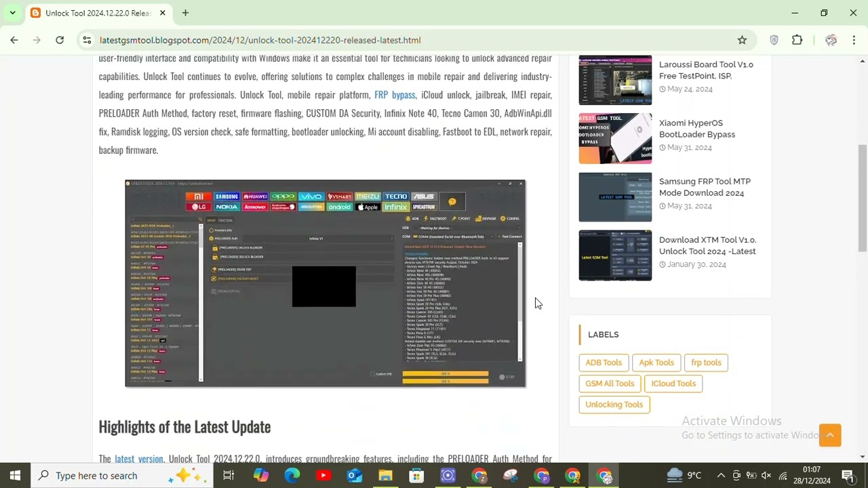Screen dimensions: 868x488
Task: Go back to the previous page
Action: 14,40
